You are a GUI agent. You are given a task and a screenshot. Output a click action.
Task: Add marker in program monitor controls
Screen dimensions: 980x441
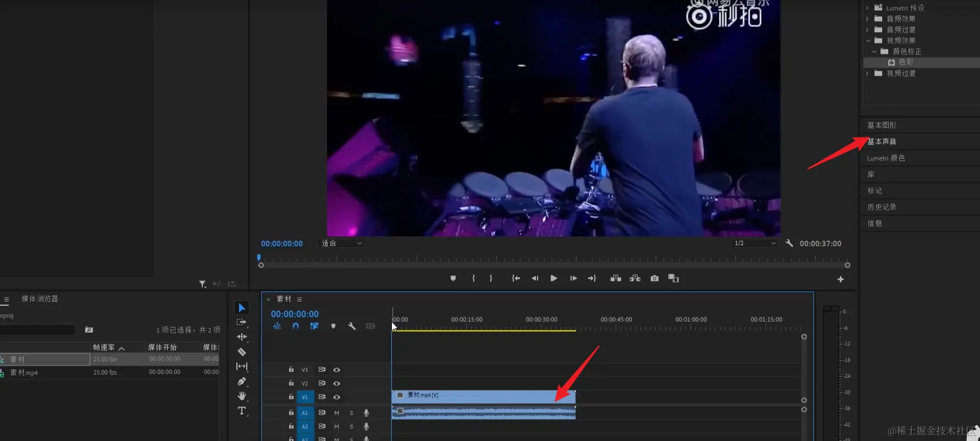click(453, 278)
